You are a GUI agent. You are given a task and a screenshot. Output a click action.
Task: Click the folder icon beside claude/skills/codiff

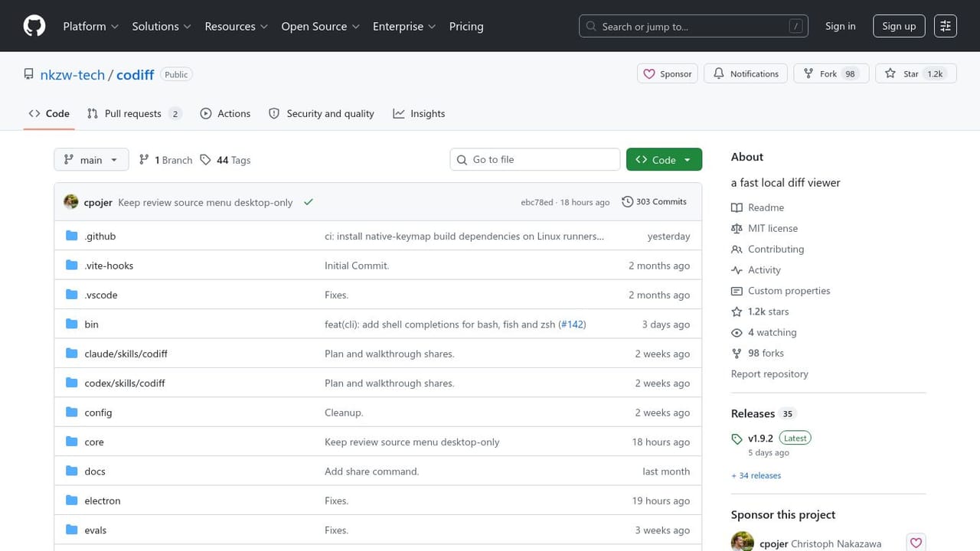click(x=72, y=354)
